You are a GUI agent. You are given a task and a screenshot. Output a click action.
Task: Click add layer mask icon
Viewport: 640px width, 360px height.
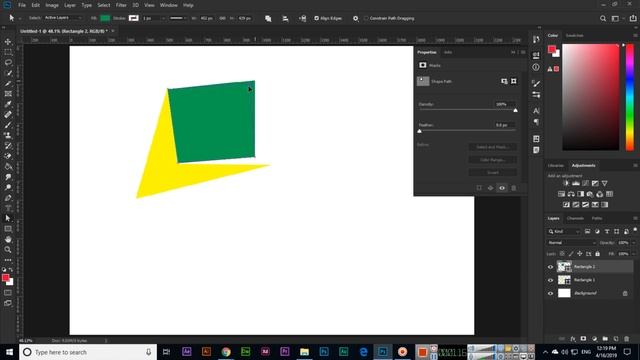click(583, 339)
